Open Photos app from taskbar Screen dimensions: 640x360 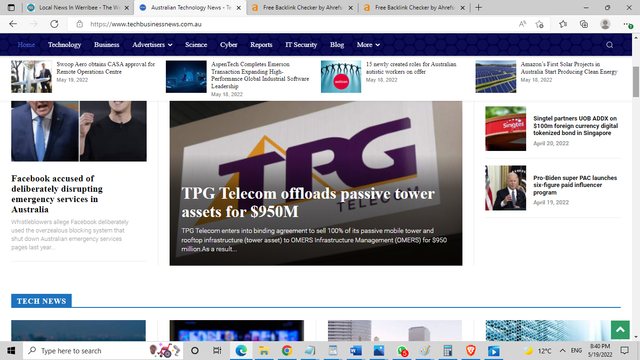379,351
